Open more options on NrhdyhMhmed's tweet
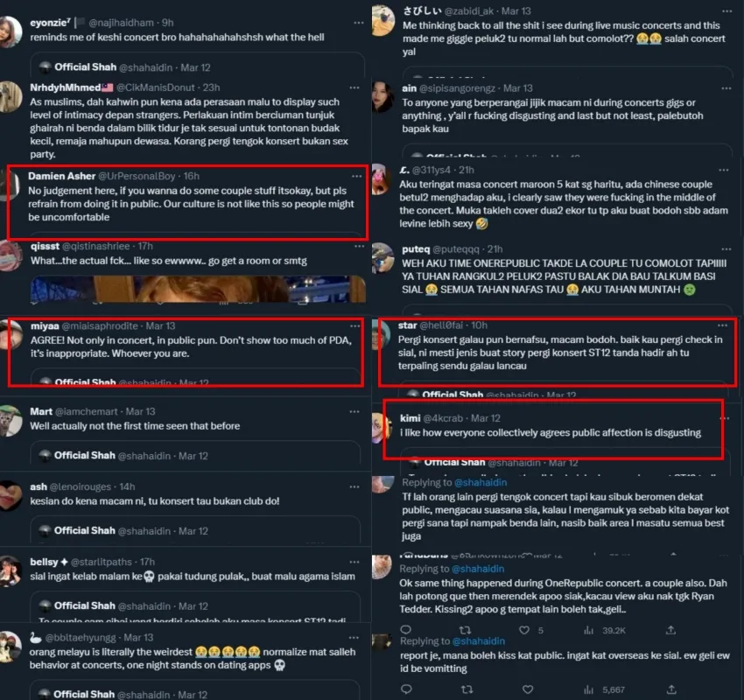The image size is (744, 700). click(354, 87)
